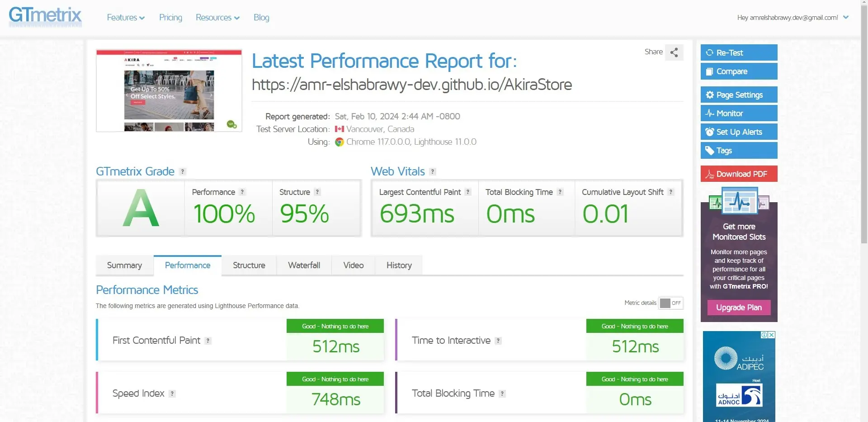Download the PDF report
Screen dimensions: 868x422
click(x=739, y=174)
